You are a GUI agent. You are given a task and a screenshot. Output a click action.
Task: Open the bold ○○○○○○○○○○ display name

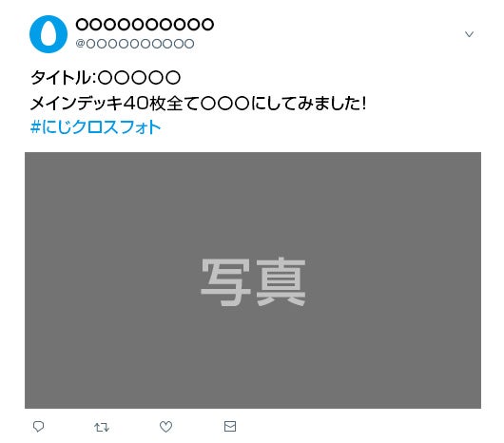(x=145, y=25)
